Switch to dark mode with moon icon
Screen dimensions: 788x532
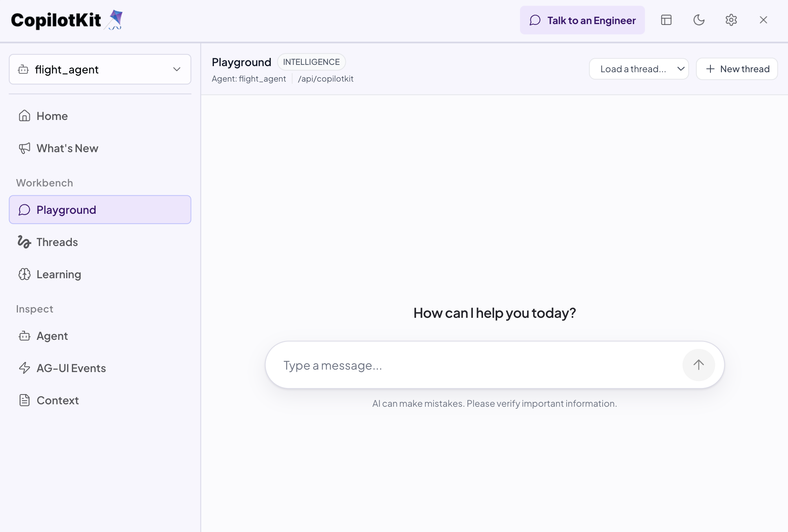click(699, 20)
